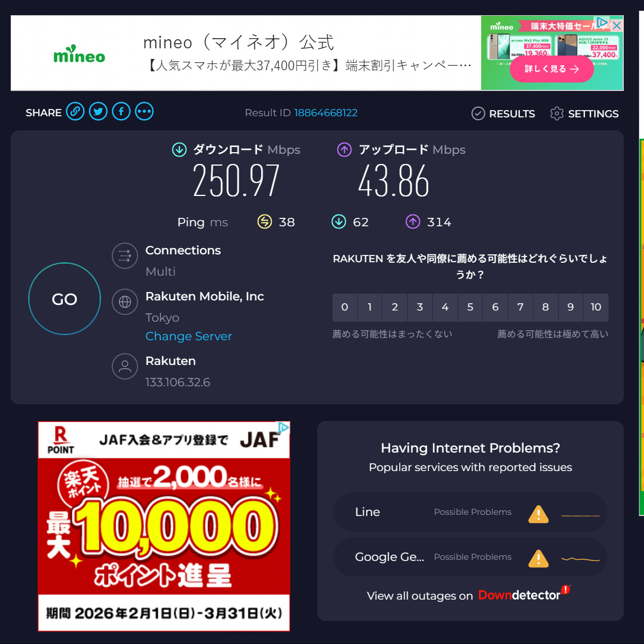Screen dimensions: 644x644
Task: Select rating 4 in the survey
Action: point(445,307)
